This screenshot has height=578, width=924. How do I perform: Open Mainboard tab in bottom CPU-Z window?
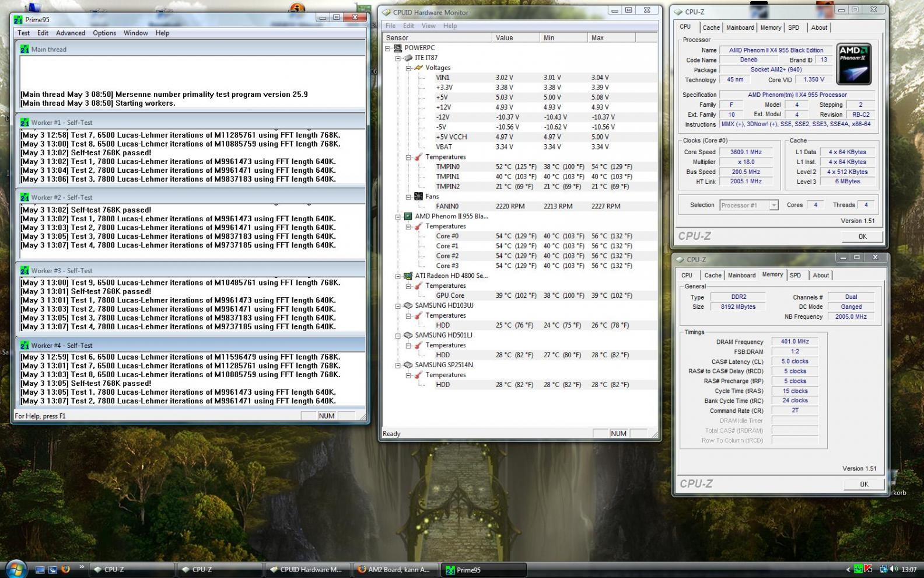[741, 276]
